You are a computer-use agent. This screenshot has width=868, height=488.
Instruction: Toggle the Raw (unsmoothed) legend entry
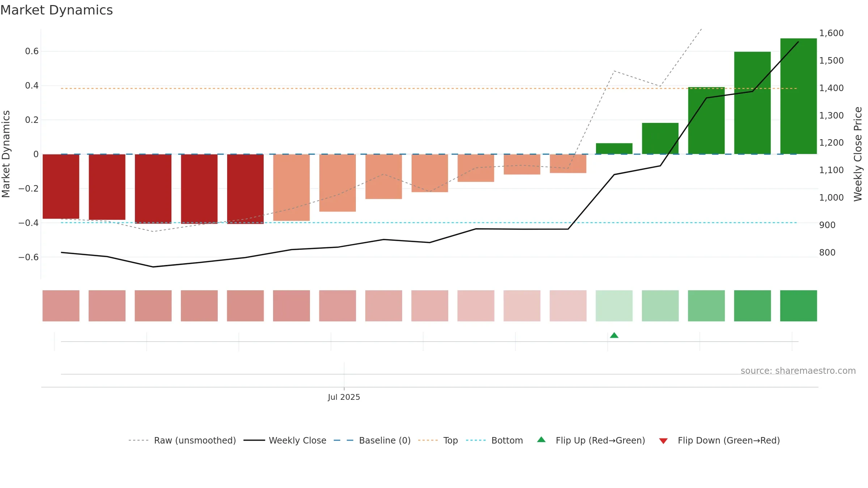[x=182, y=440]
